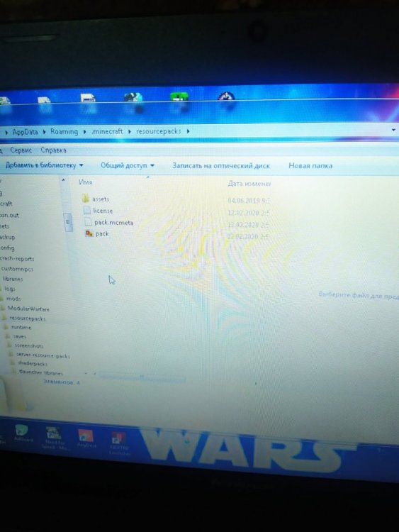Select ModularWarfare in folder tree
The height and width of the screenshot is (532, 399).
point(28,309)
